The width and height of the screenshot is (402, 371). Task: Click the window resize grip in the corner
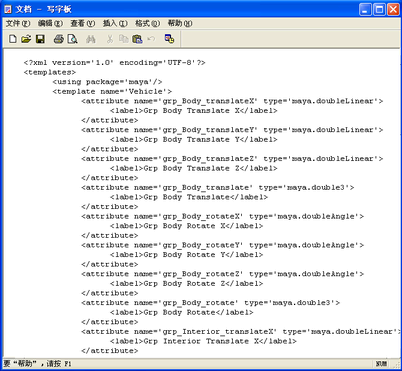[x=396, y=364]
